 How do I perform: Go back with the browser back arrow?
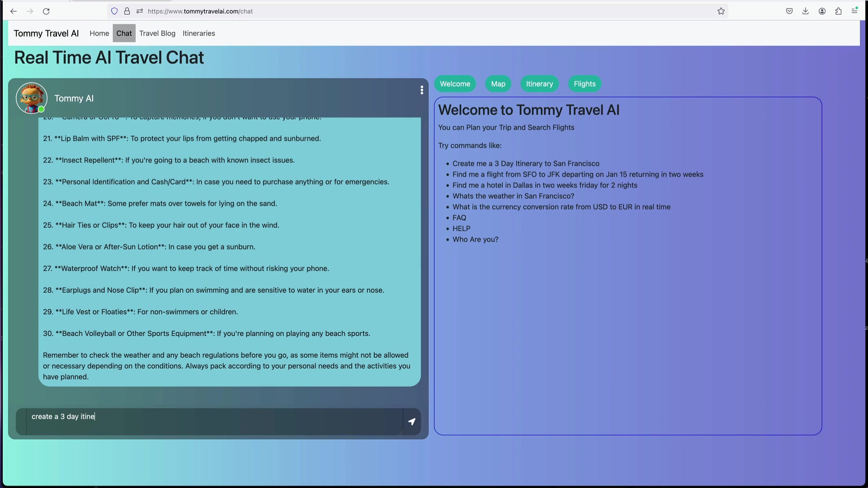click(14, 11)
